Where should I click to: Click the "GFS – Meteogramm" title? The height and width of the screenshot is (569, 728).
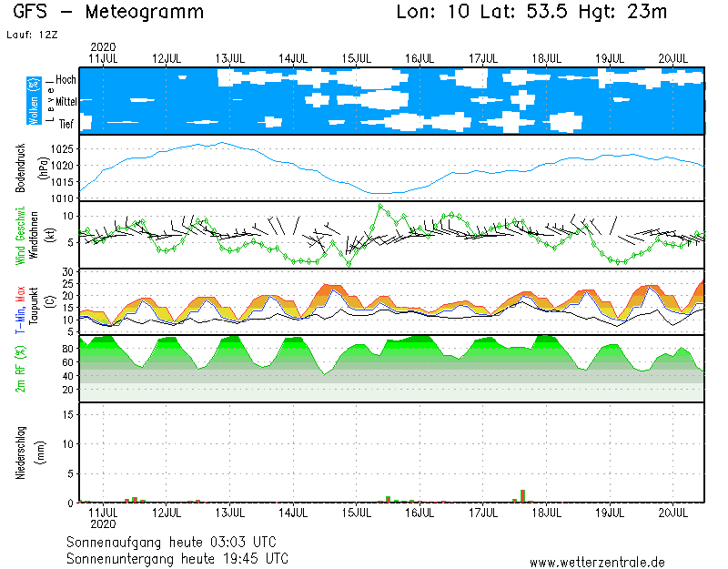(108, 12)
